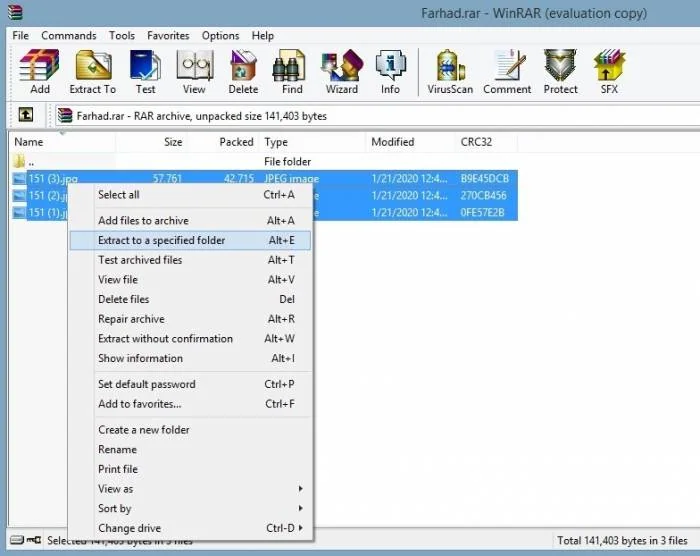Click the Extract To toolbar icon
The height and width of the screenshot is (556, 700).
[93, 71]
